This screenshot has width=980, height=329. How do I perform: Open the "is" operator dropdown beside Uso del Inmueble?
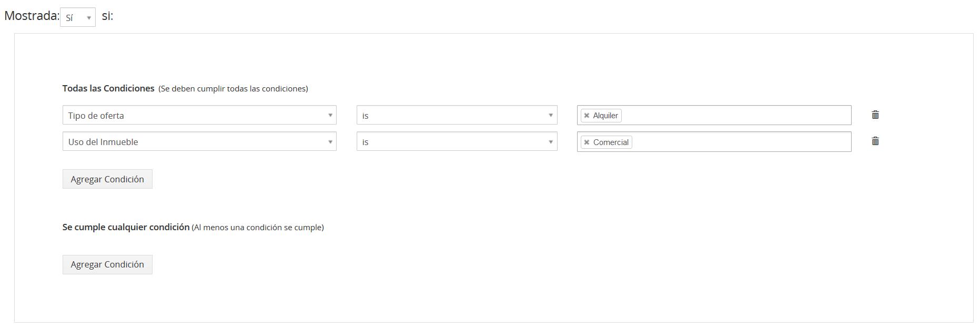click(x=457, y=141)
